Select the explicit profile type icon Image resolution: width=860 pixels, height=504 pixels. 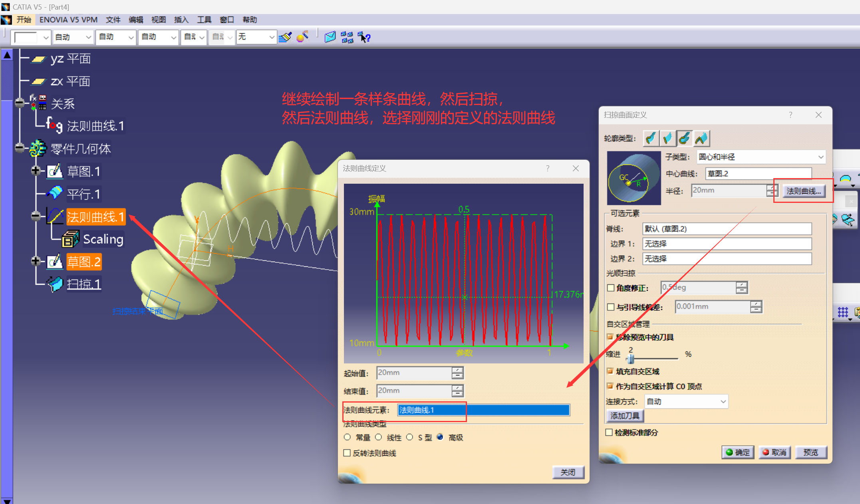[x=651, y=138]
